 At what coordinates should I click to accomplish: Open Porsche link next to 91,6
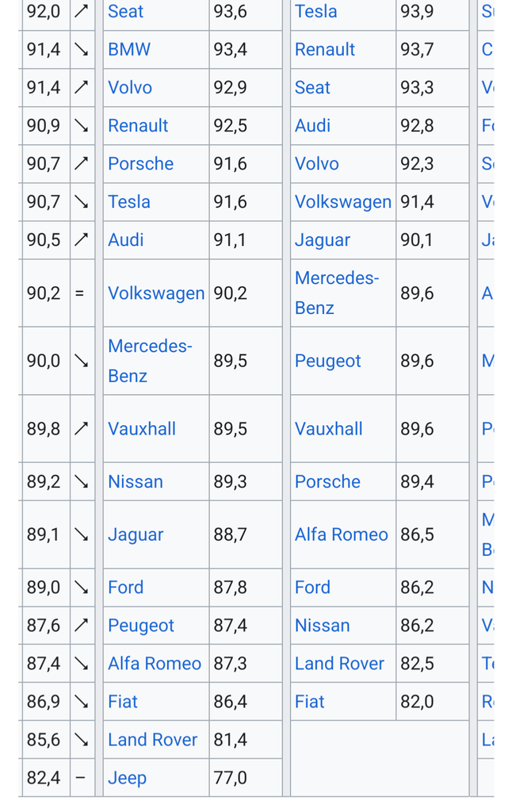point(140,163)
